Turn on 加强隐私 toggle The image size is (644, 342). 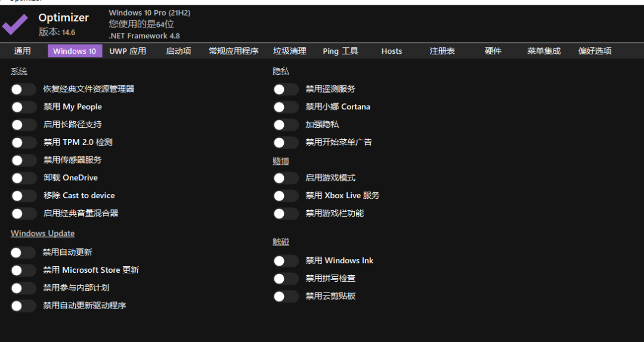(286, 125)
